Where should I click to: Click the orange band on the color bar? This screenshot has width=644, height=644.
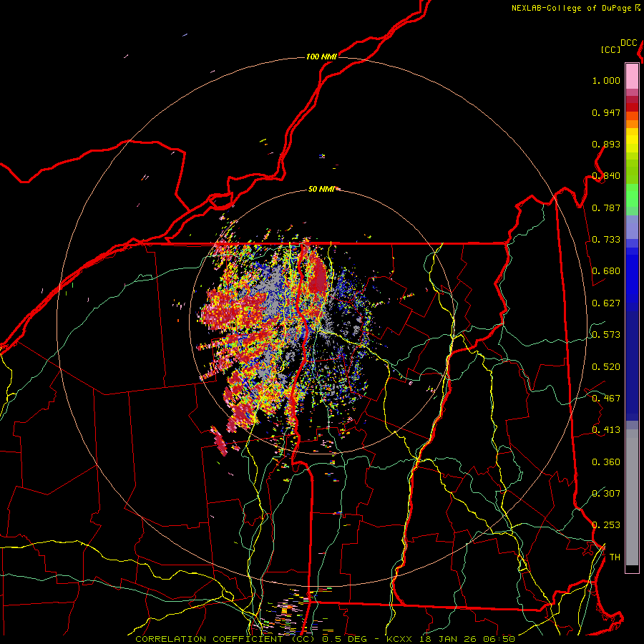coord(632,124)
